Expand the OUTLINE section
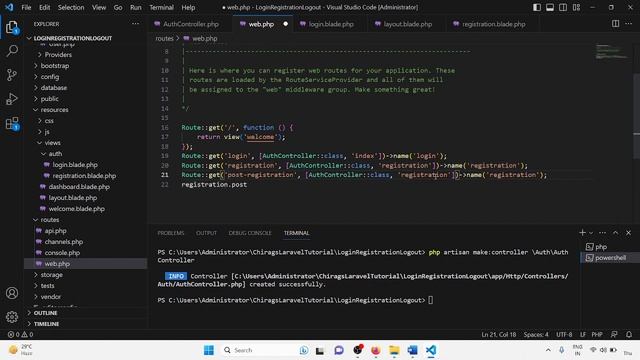Image resolution: width=640 pixels, height=360 pixels. pos(45,313)
